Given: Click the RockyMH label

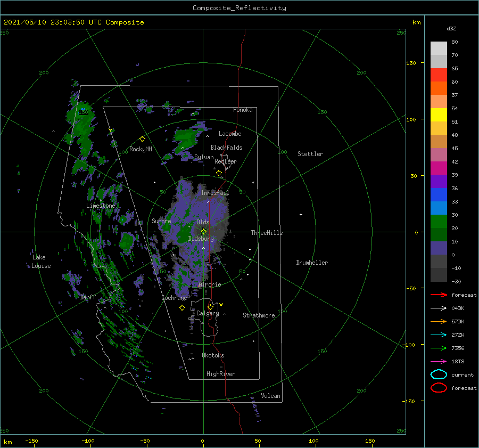Looking at the screenshot, I should click(141, 149).
